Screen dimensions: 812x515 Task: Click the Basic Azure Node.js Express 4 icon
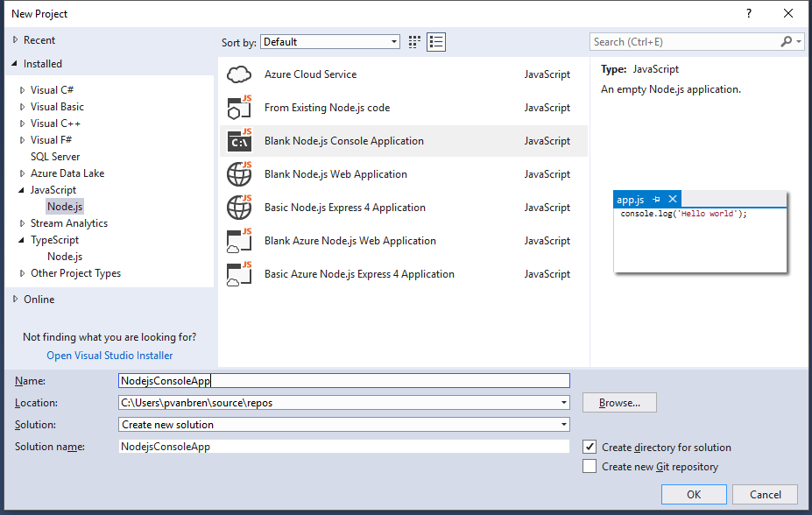click(x=239, y=274)
